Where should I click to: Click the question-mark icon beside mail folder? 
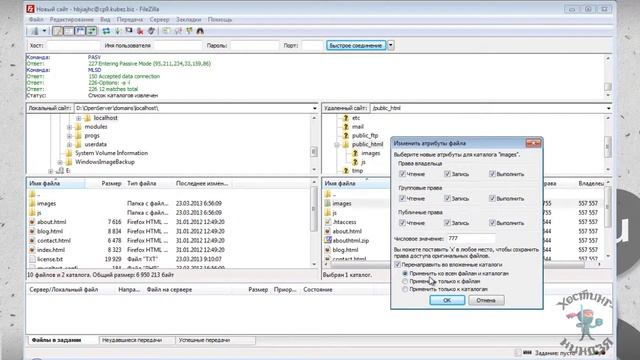(346, 127)
